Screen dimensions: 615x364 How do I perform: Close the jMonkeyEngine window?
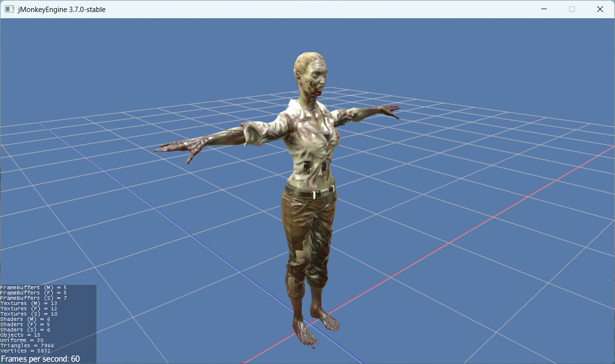click(600, 9)
